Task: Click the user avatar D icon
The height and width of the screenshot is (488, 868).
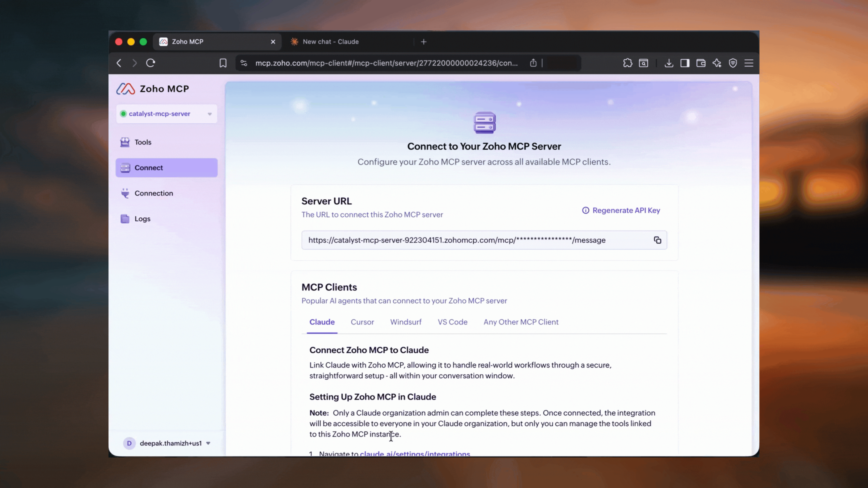Action: pos(129,443)
